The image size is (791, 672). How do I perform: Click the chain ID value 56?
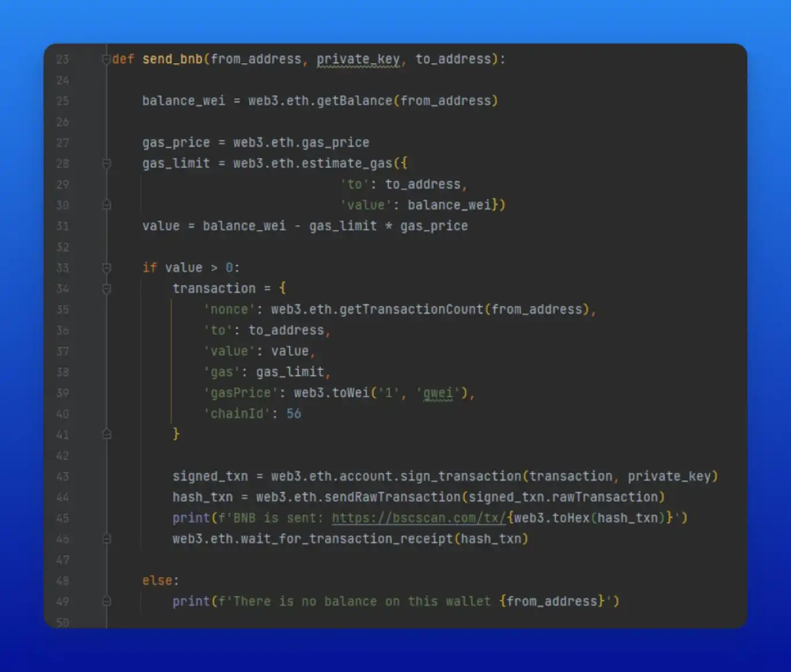coord(294,414)
